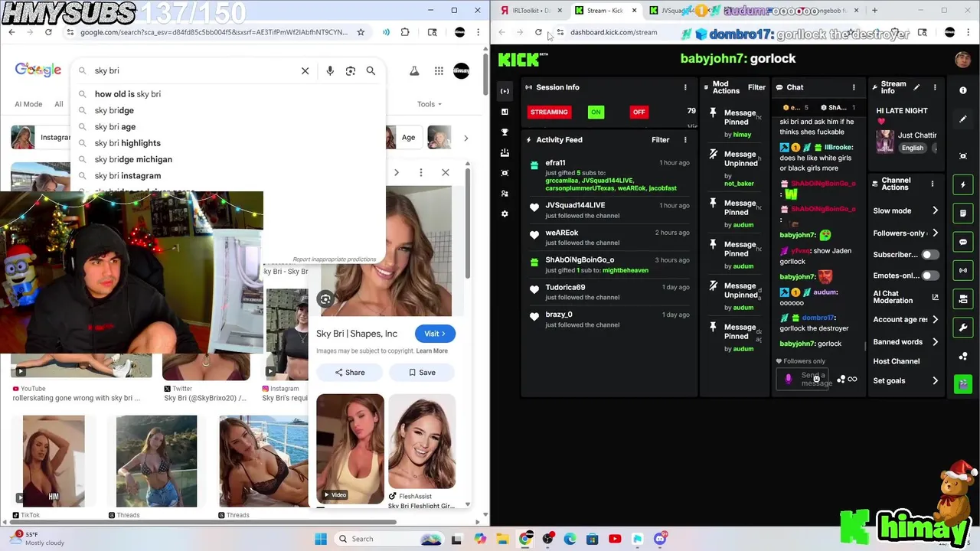The image size is (980, 551).
Task: Open the Kick sidebar trophy icon
Action: click(505, 132)
